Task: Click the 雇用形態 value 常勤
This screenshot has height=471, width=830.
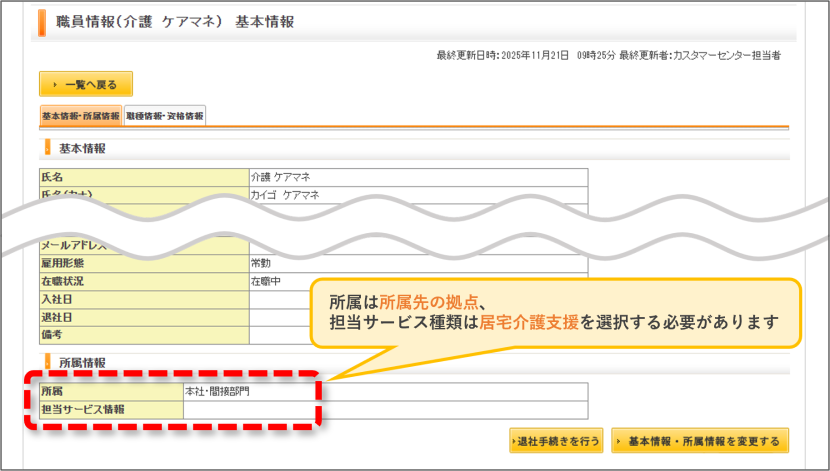Action: [x=261, y=263]
